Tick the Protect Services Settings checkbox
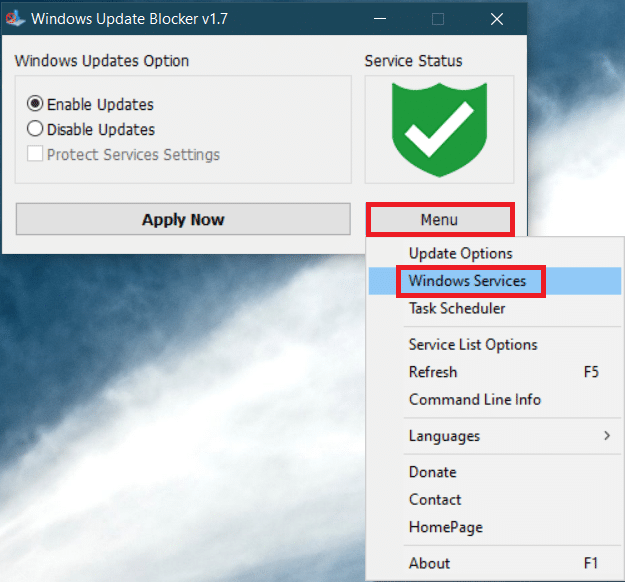Viewport: 625px width, 582px height. pyautogui.click(x=35, y=153)
